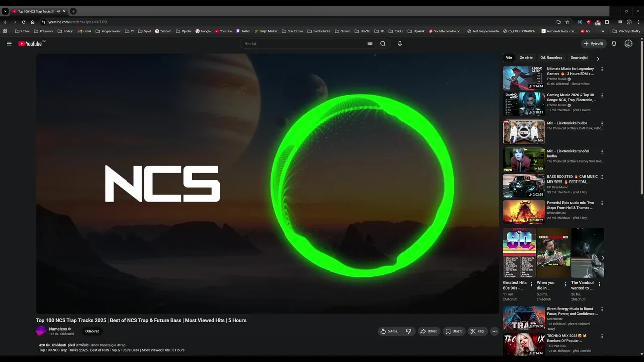Screen dimensions: 644x362
Task: Go back in browser history
Action: (6, 22)
